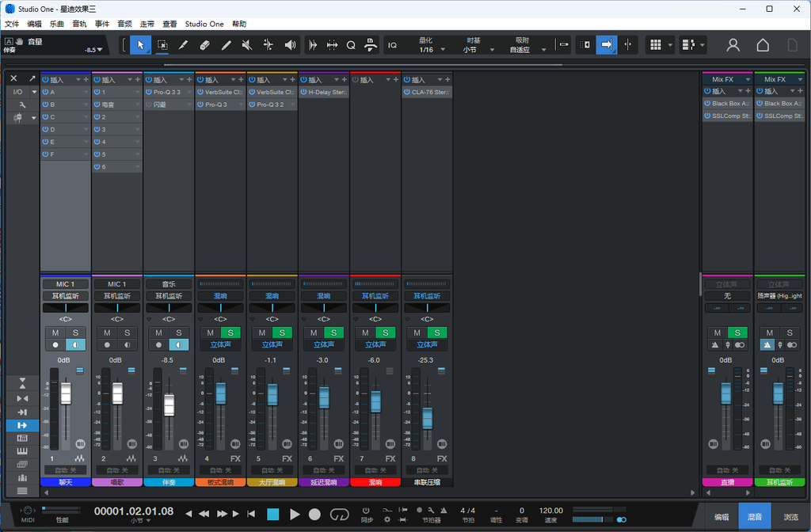Detach the mixer with the arrow icon
This screenshot has width=811, height=532.
pyautogui.click(x=32, y=78)
